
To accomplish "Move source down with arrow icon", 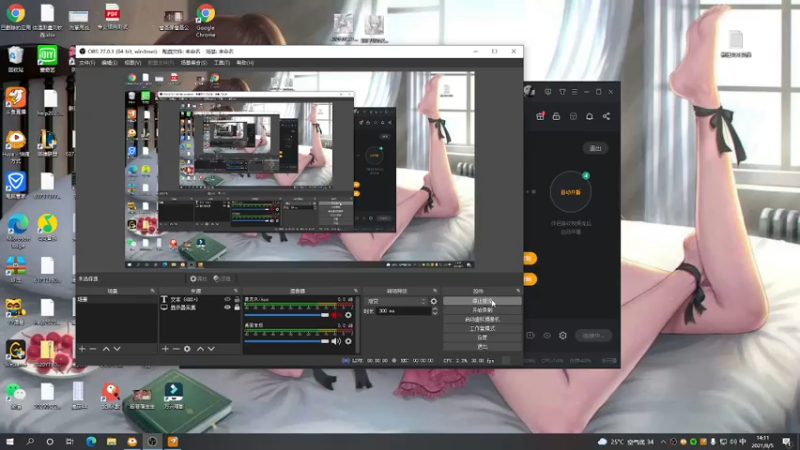I will pyautogui.click(x=211, y=349).
